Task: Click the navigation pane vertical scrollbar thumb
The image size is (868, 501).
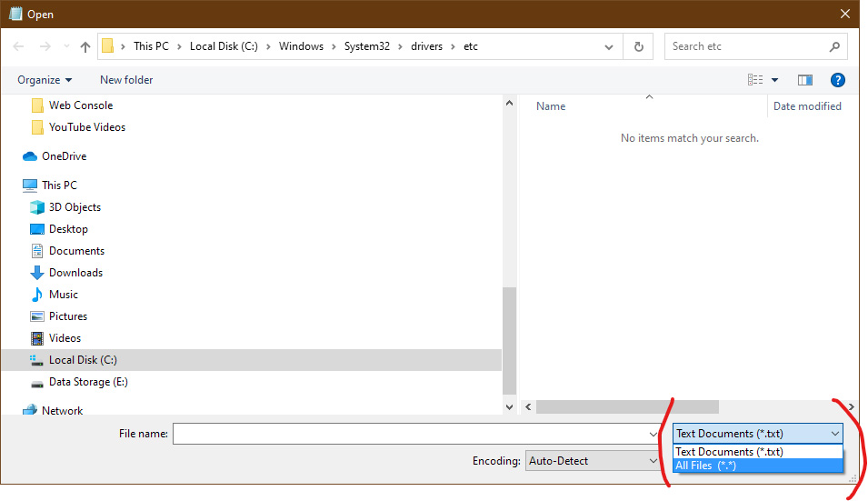Action: point(509,340)
